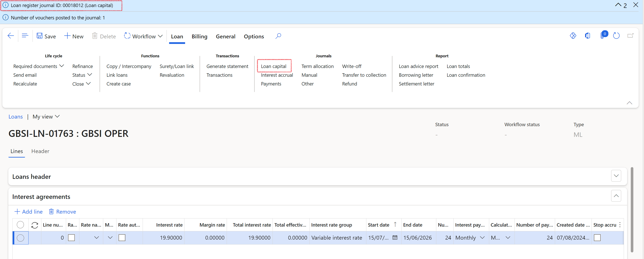Viewport: 644px width, 259px height.
Task: Open Transactions under Transactions group
Action: pos(219,75)
